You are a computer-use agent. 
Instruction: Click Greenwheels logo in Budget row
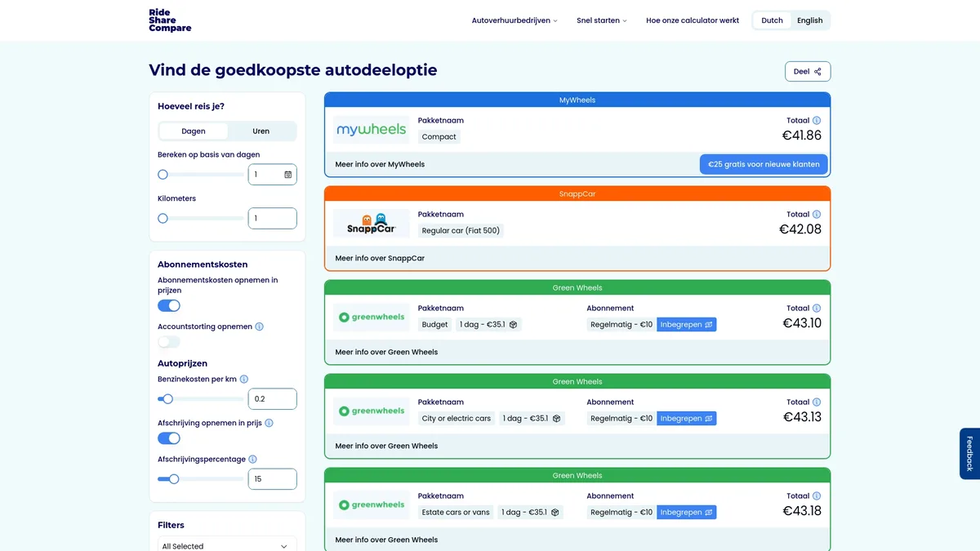372,318
